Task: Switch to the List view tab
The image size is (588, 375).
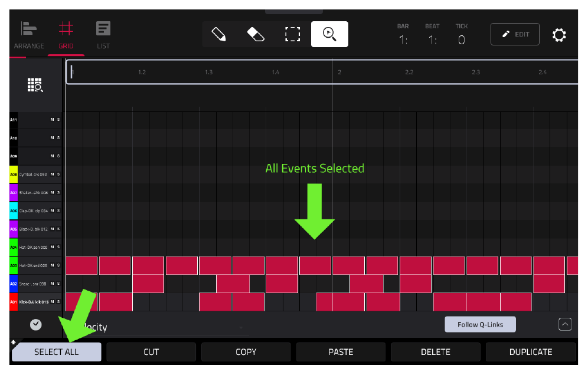Action: tap(103, 35)
